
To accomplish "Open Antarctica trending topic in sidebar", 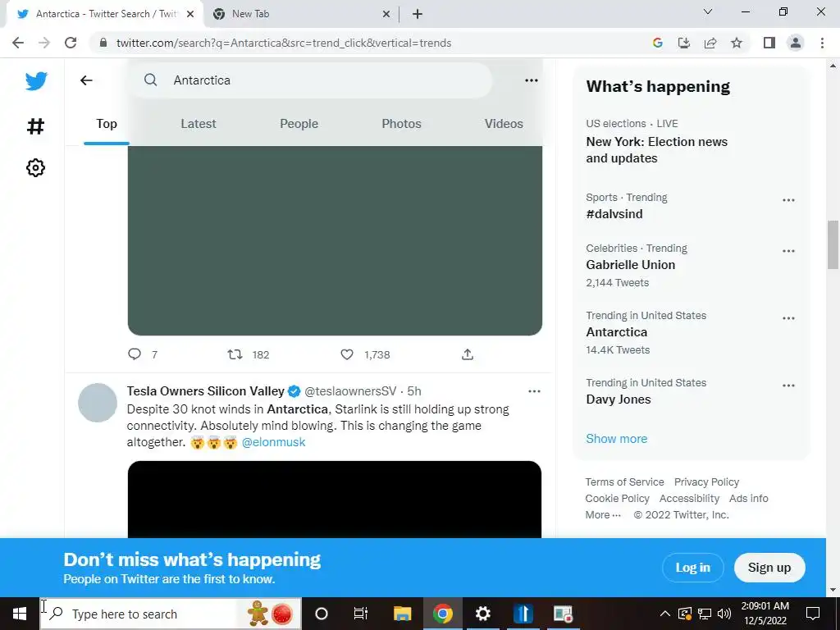I will [616, 332].
